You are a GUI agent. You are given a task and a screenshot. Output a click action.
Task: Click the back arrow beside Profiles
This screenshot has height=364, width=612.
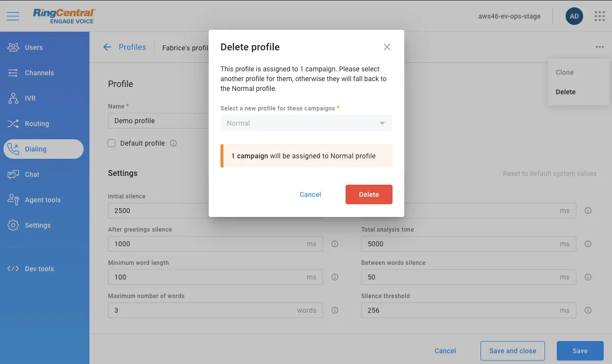click(107, 47)
